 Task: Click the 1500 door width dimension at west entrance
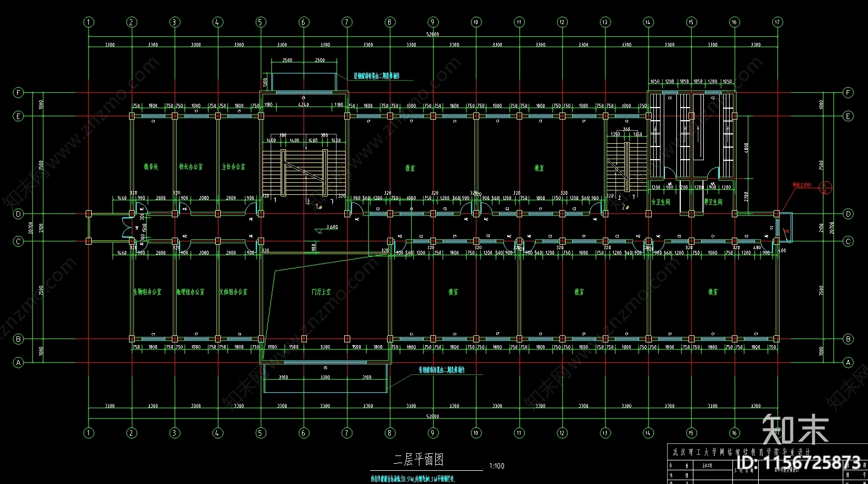(144, 227)
